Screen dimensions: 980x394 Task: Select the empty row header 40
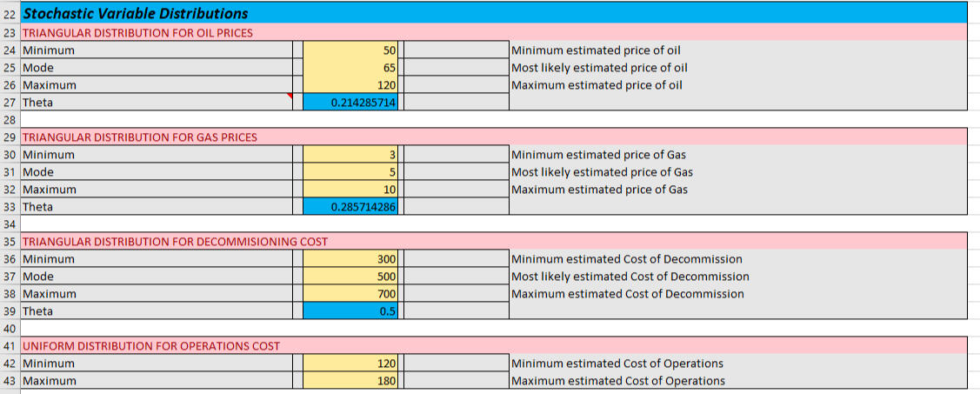pos(9,329)
